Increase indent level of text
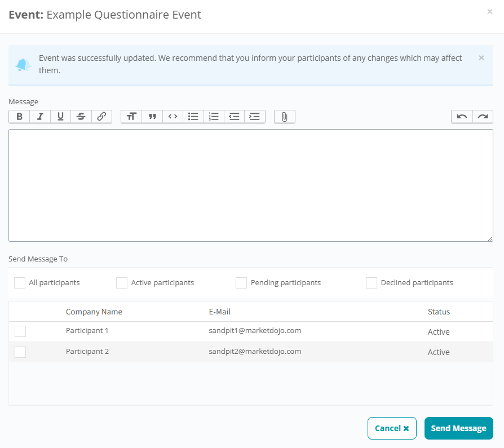Viewport: 504px width, 448px height. tap(255, 116)
